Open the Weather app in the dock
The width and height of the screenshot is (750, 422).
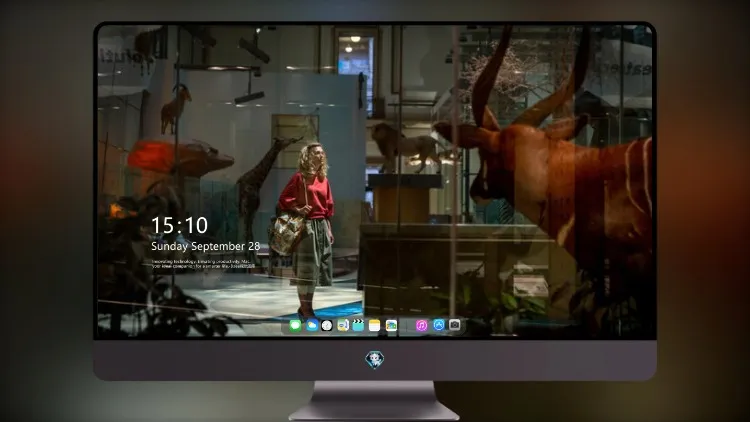[311, 326]
